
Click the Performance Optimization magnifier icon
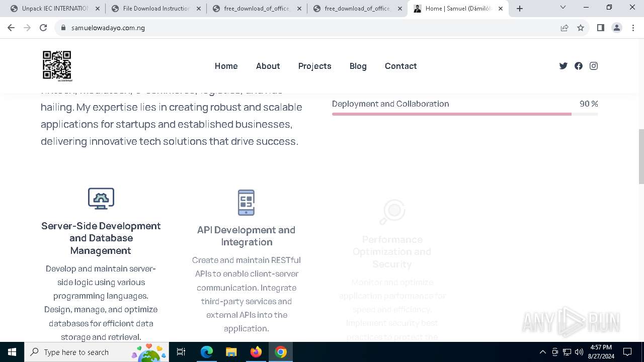392,212
